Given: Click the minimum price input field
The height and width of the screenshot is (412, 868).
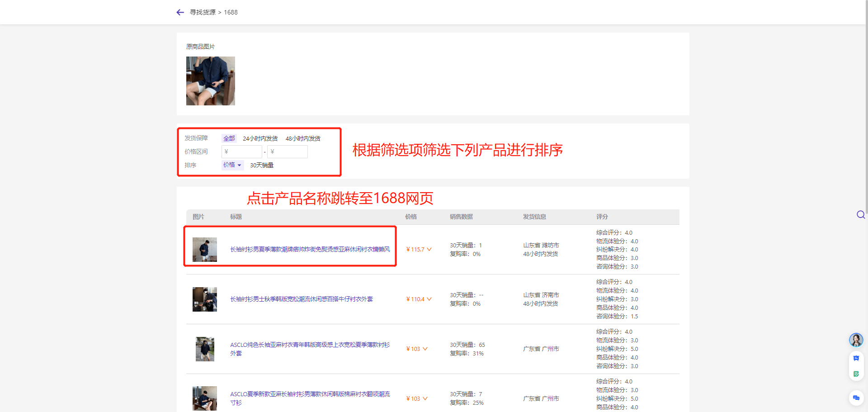Looking at the screenshot, I should [242, 152].
